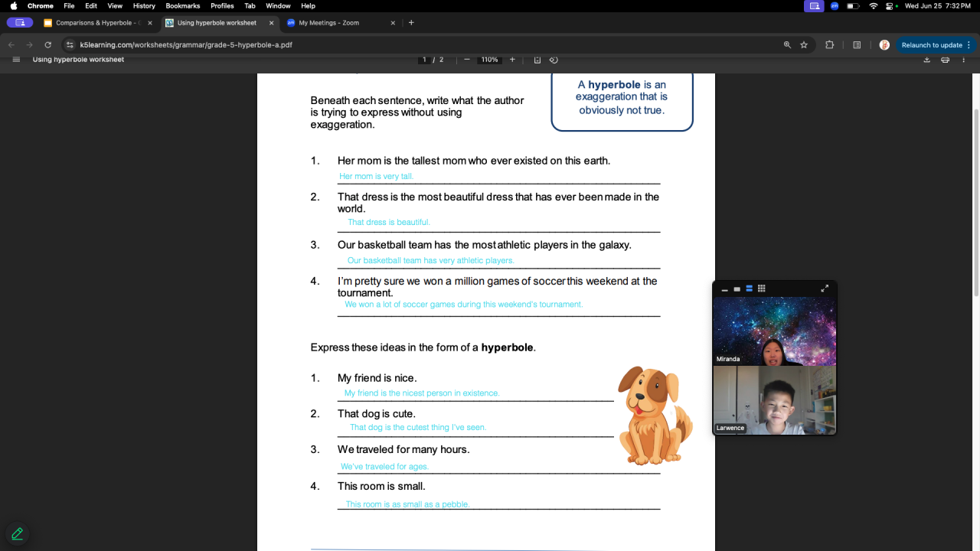The width and height of the screenshot is (980, 551).
Task: Click the PDF zoom in plus button
Action: 512,60
